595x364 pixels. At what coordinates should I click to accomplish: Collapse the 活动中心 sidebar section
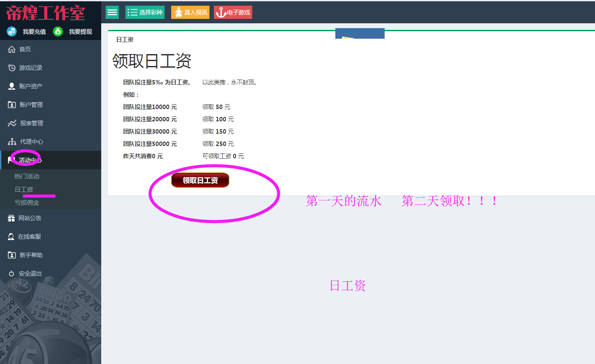click(x=31, y=160)
